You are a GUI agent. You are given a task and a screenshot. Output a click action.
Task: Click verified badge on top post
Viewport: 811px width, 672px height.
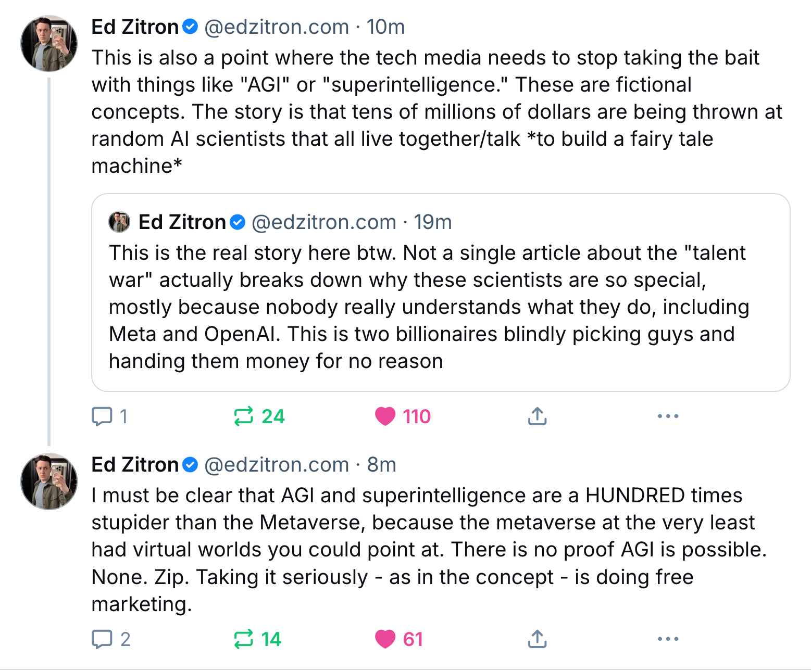tap(190, 27)
